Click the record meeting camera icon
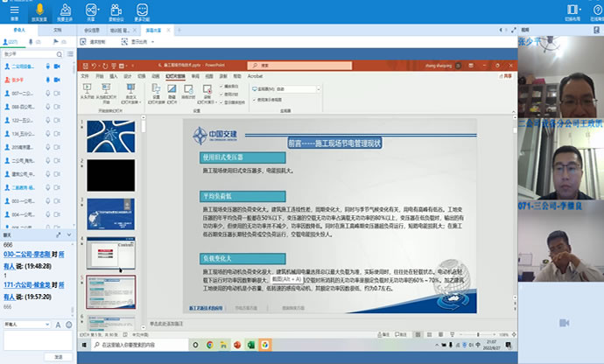604x364 pixels. click(115, 10)
